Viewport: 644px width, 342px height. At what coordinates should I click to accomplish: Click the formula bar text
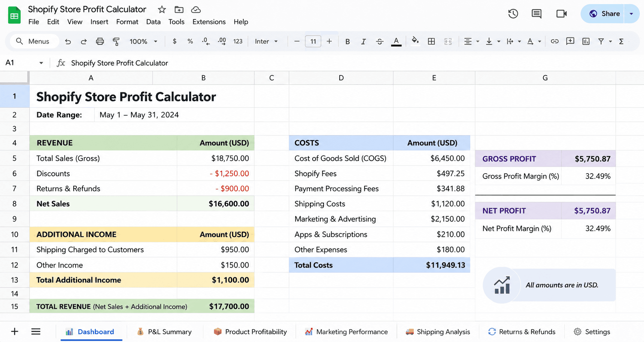pos(119,63)
